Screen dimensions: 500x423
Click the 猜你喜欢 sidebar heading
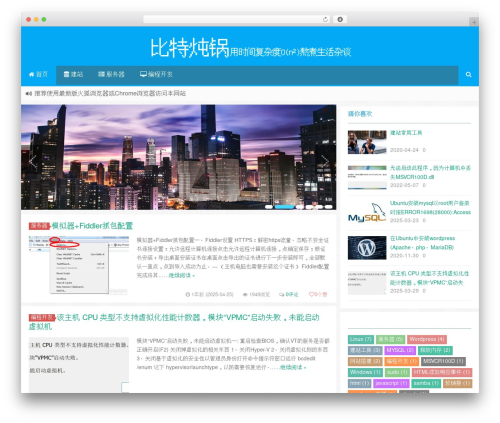[x=360, y=114]
